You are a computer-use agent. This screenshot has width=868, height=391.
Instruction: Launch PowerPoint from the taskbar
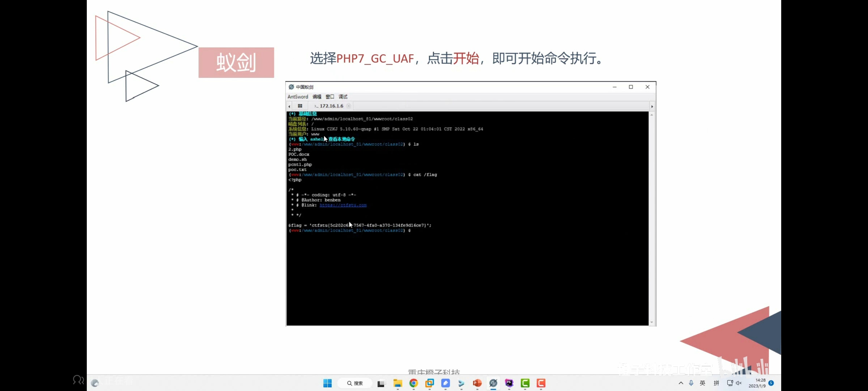point(477,384)
